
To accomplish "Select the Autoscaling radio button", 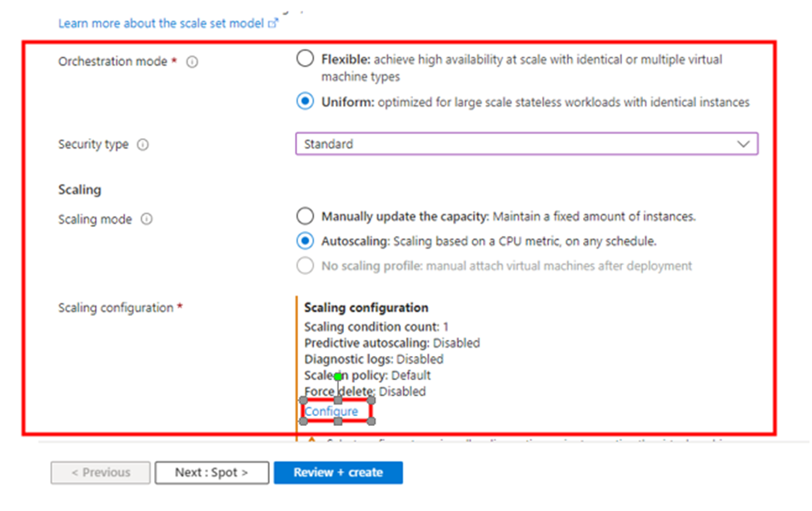I will (x=306, y=241).
